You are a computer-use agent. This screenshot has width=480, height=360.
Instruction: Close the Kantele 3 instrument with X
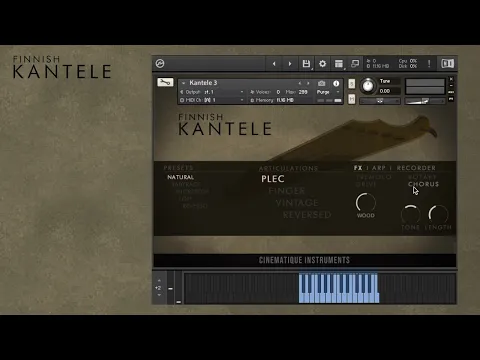pos(451,79)
